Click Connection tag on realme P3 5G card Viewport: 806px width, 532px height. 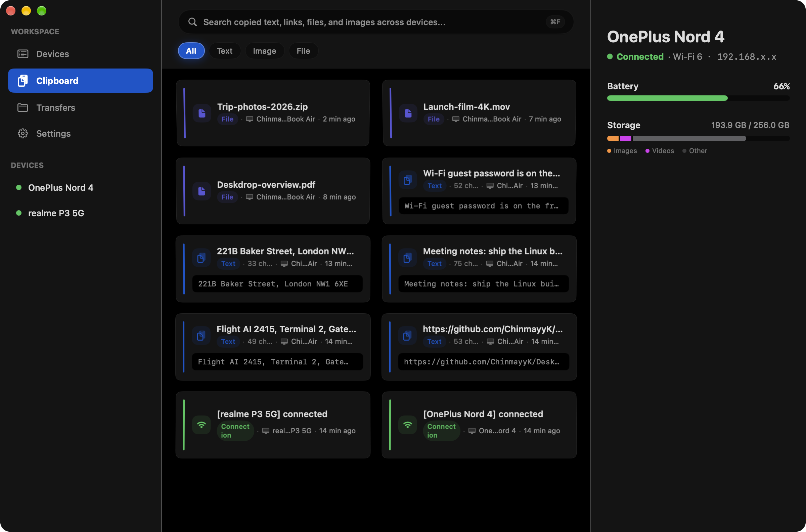coord(235,431)
